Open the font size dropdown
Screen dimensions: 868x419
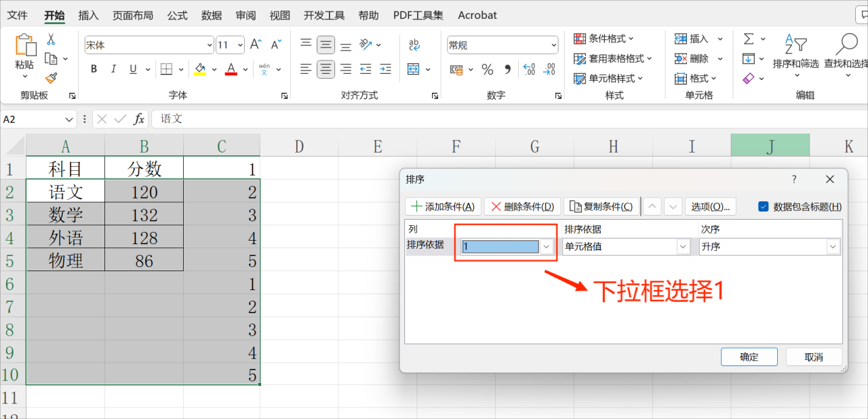[240, 45]
